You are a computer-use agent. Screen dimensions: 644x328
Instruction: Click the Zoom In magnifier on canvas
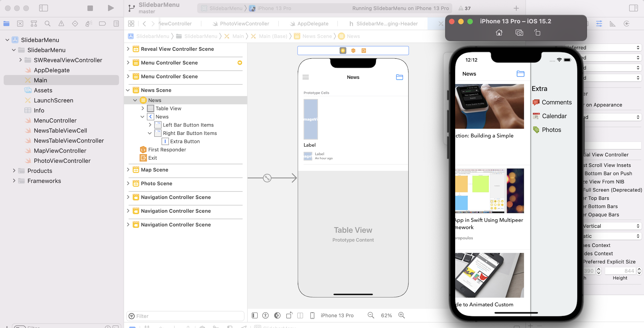tap(401, 315)
